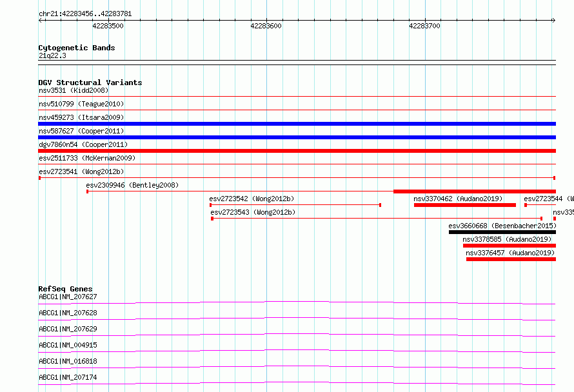Select esv2511733 (McKernan2009) label
Image resolution: width=574 pixels, height=392 pixels.
87,158
